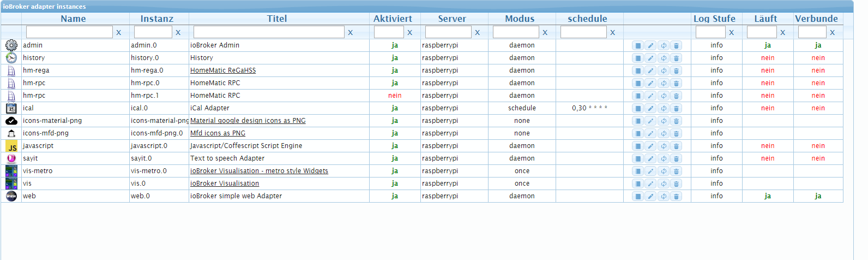Sort by the Titel column header
Image resolution: width=868 pixels, height=260 pixels.
pyautogui.click(x=277, y=19)
